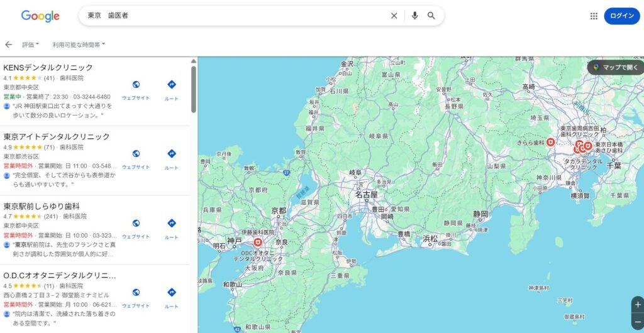Open the 評価 filter dropdown
644x333 pixels.
30,45
